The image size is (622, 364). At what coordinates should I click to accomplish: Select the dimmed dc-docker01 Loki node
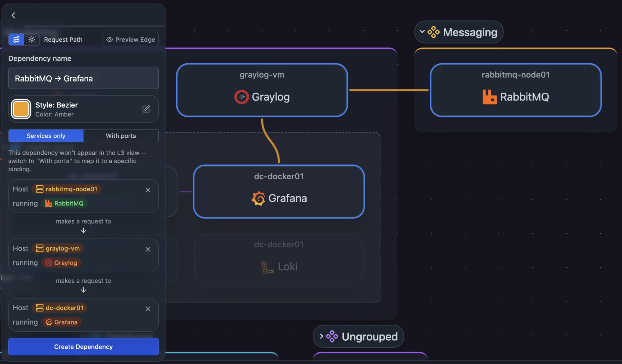coord(279,260)
